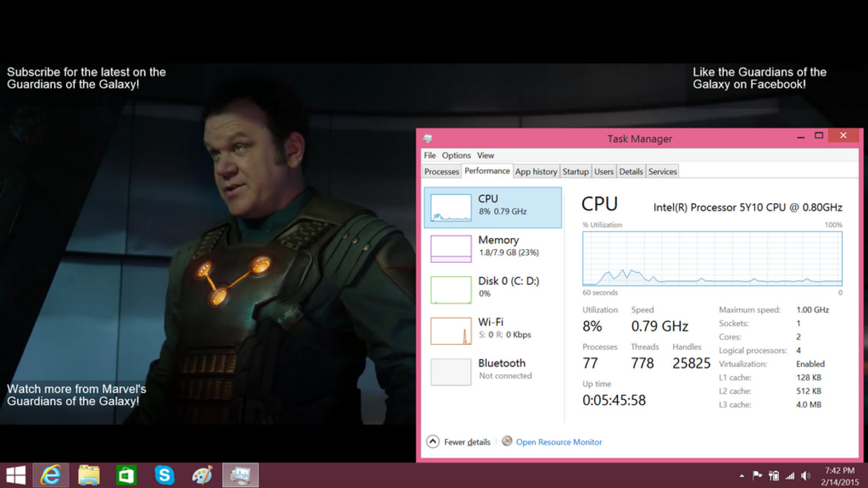This screenshot has height=488, width=868.
Task: Open the Windows Store taskbar icon
Action: pos(126,475)
